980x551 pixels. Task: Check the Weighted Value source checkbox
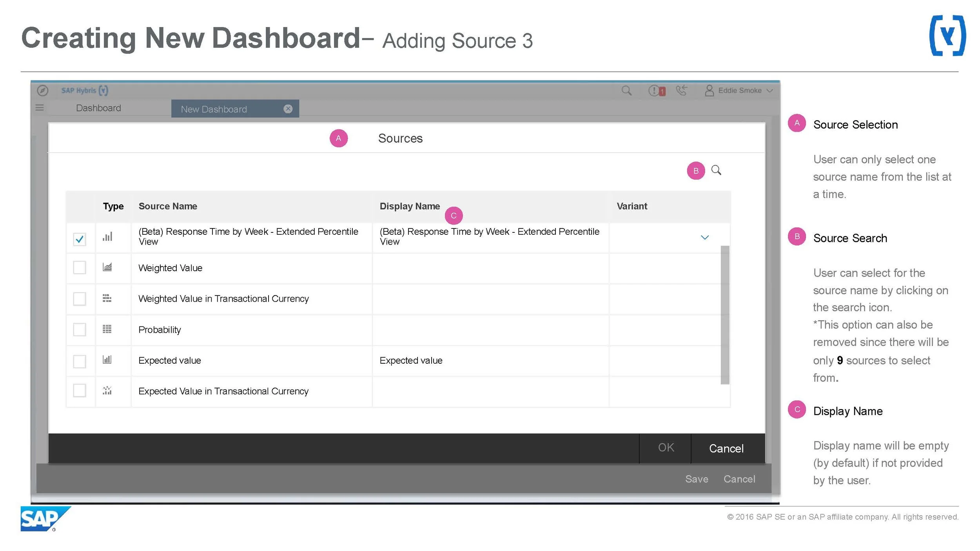pyautogui.click(x=80, y=268)
